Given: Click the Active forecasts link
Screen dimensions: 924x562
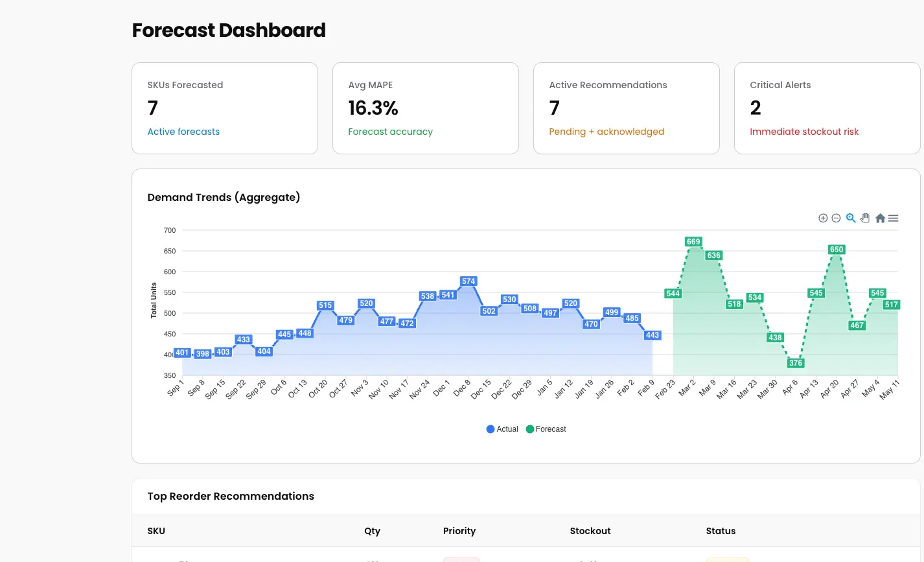Looking at the screenshot, I should pos(183,132).
